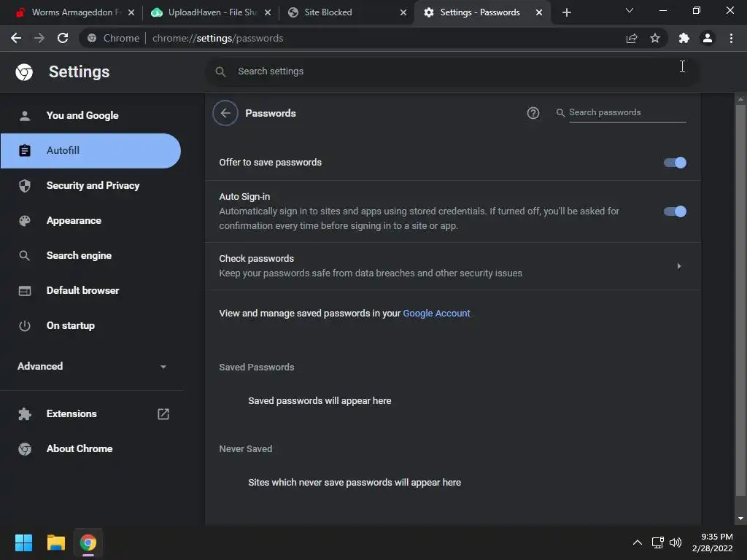Select Autofill in the settings sidebar
This screenshot has height=560, width=747.
[90, 150]
